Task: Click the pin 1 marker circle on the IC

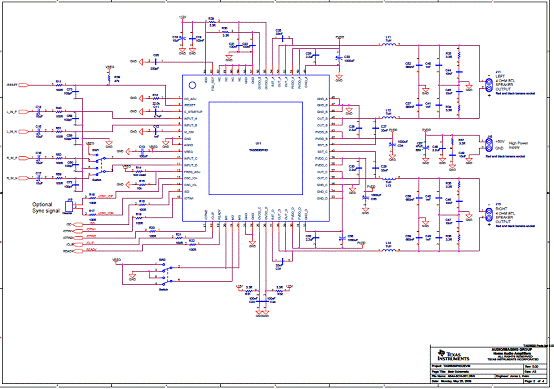Action: (x=193, y=85)
